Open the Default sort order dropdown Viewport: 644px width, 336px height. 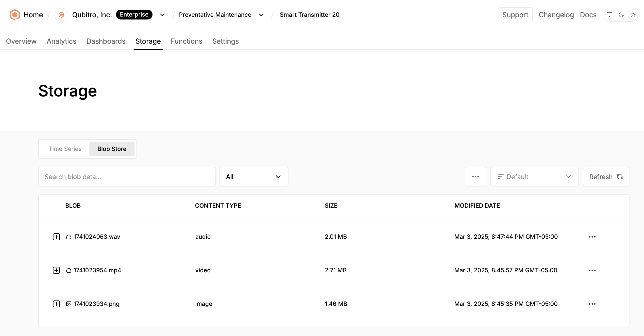click(534, 177)
